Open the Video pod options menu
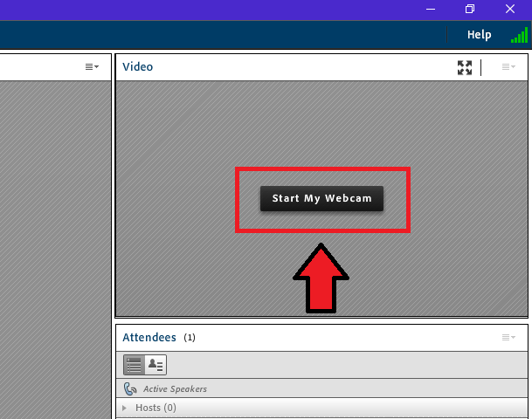 [508, 67]
